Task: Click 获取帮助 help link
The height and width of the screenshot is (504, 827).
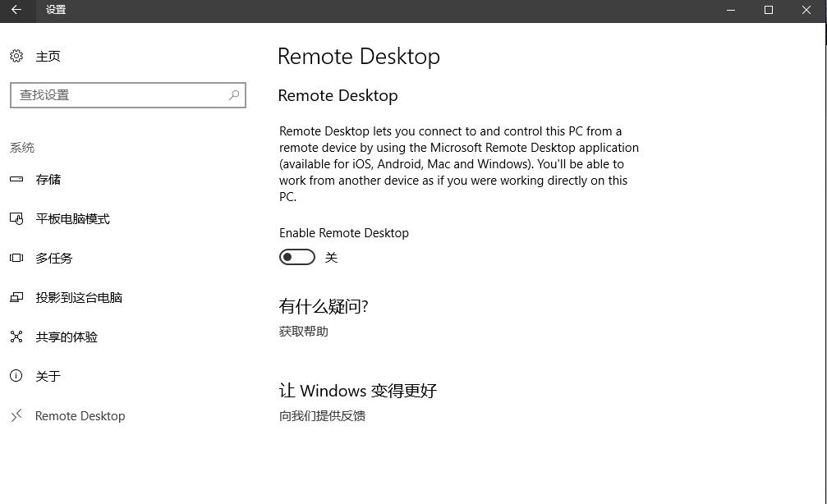Action: 303,331
